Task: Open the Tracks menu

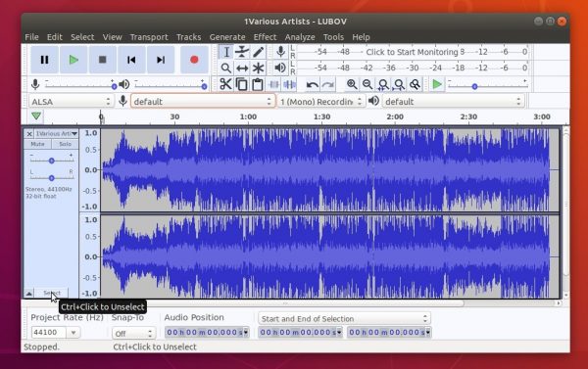Action: point(188,37)
